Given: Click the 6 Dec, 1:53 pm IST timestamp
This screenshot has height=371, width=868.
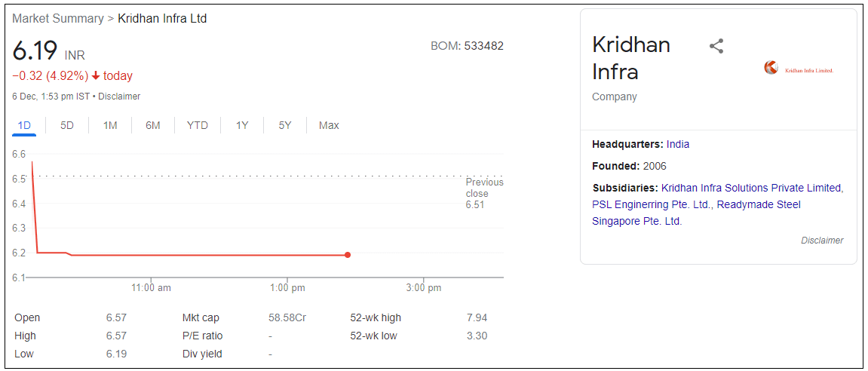Looking at the screenshot, I should coord(51,97).
